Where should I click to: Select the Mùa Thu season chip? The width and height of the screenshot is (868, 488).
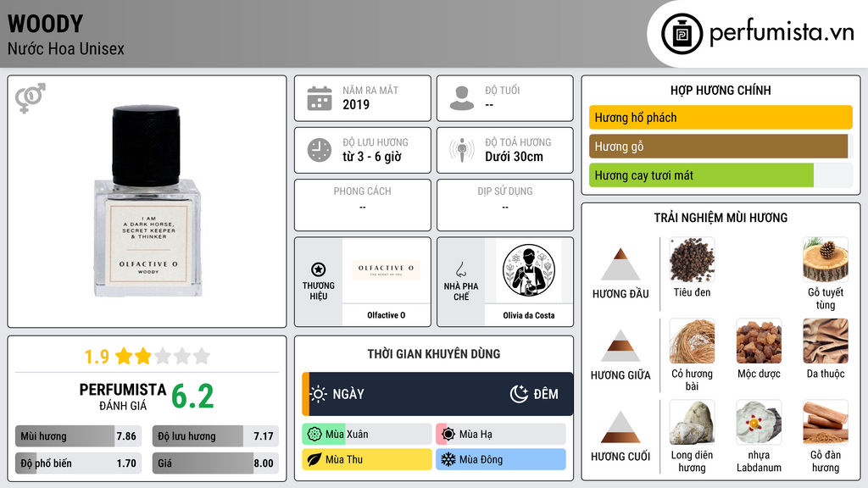[366, 459]
